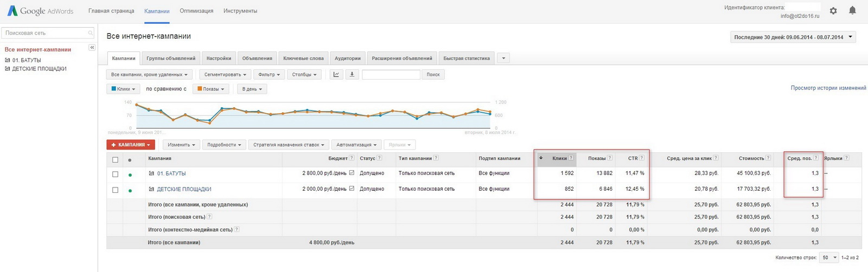This screenshot has height=272, width=868.
Task: Click help icon next to Ярлыки column
Action: click(846, 158)
